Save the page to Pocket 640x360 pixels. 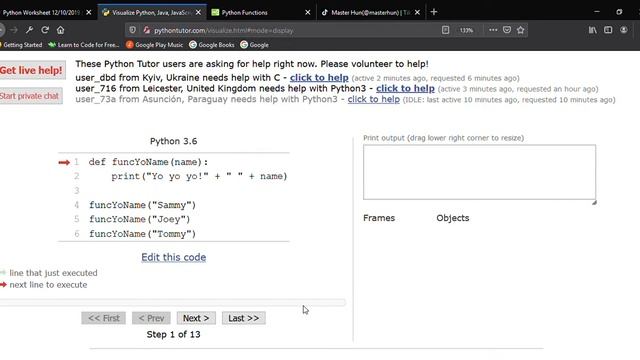(507, 30)
